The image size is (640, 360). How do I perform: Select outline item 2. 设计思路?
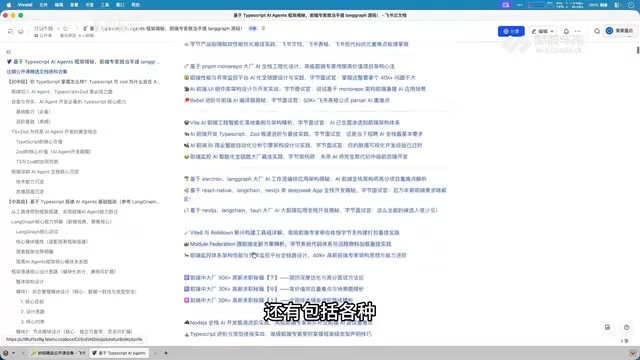click(x=32, y=311)
